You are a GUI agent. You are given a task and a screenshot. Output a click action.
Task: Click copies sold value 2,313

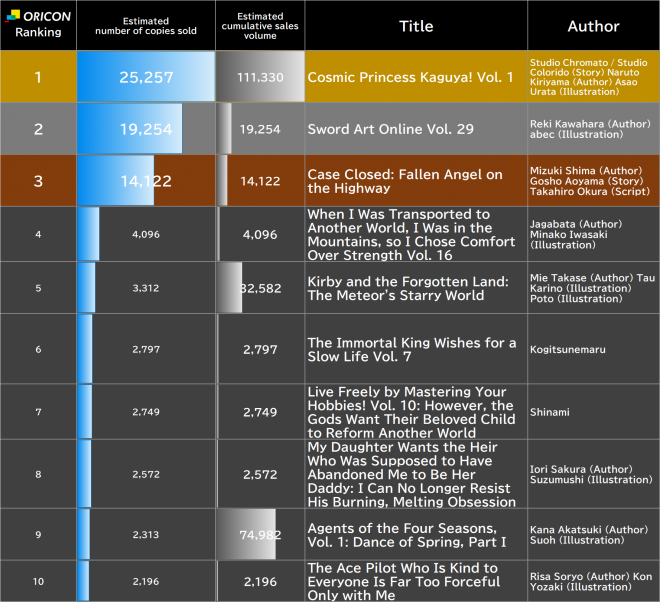pos(146,534)
